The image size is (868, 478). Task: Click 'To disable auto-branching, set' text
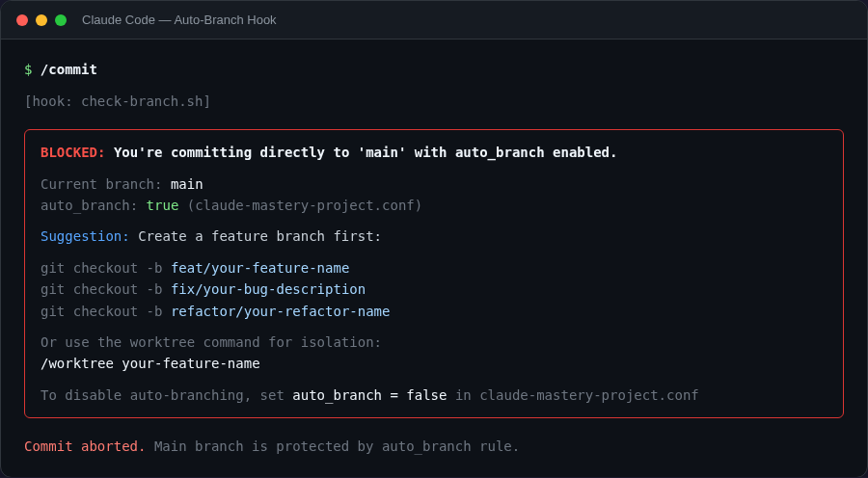162,395
